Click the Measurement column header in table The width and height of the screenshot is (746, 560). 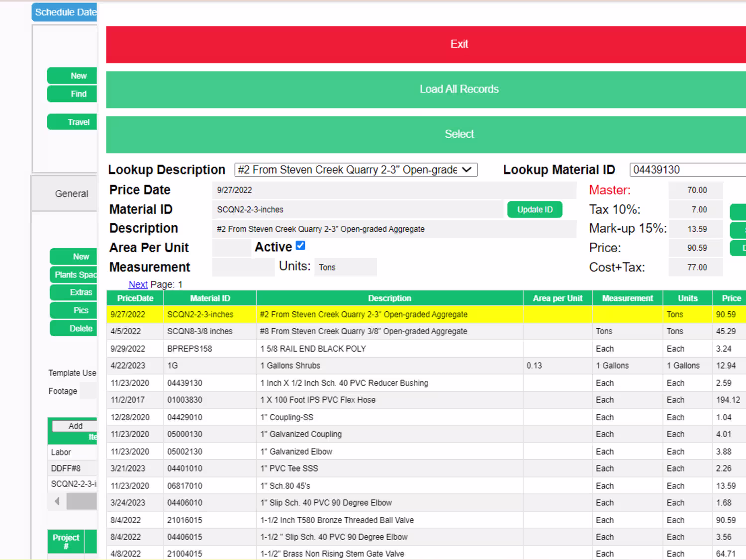[627, 298]
